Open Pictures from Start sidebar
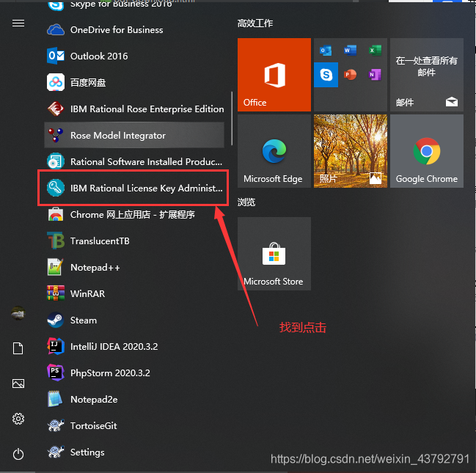Screen dimensions: 476x473 point(18,384)
